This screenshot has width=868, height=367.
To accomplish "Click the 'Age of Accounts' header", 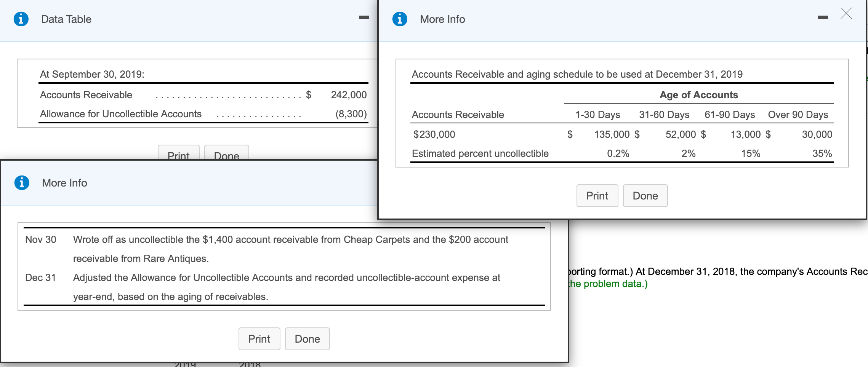I will coord(699,95).
